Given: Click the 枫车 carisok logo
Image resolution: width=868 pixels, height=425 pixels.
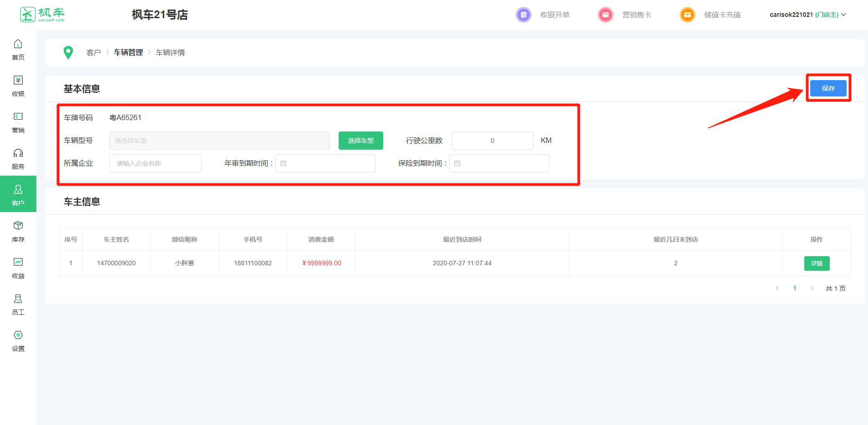Looking at the screenshot, I should 42,15.
